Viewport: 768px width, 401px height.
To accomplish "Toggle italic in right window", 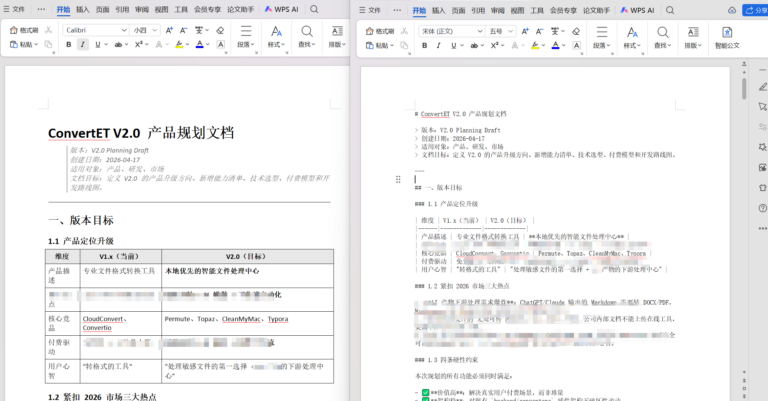I will tap(438, 46).
